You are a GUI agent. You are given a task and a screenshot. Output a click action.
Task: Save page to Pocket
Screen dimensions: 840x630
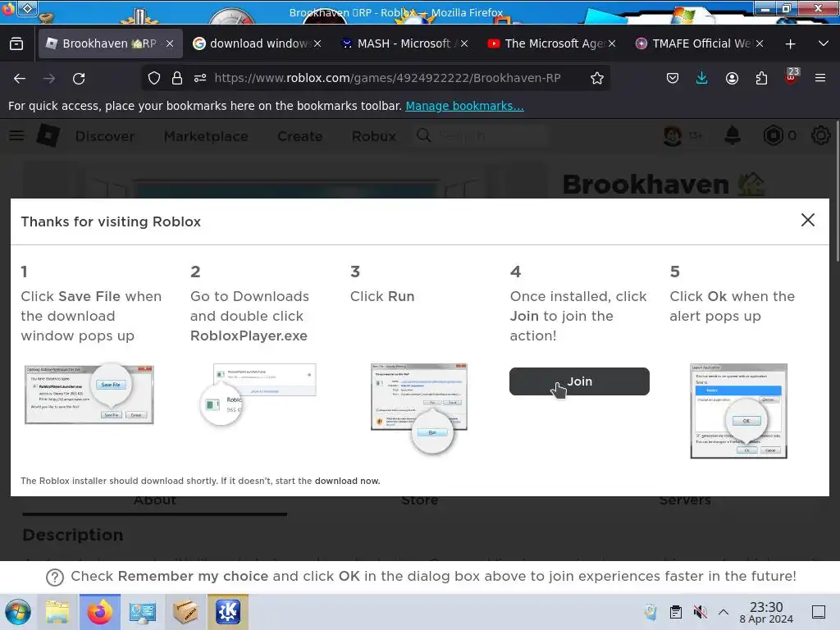pos(673,78)
